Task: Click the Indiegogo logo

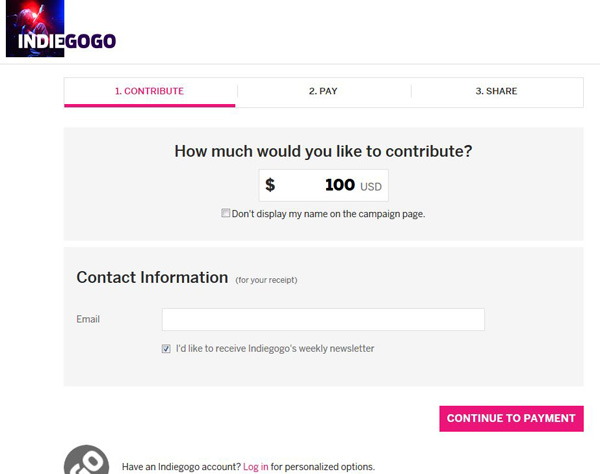Action: [67, 41]
